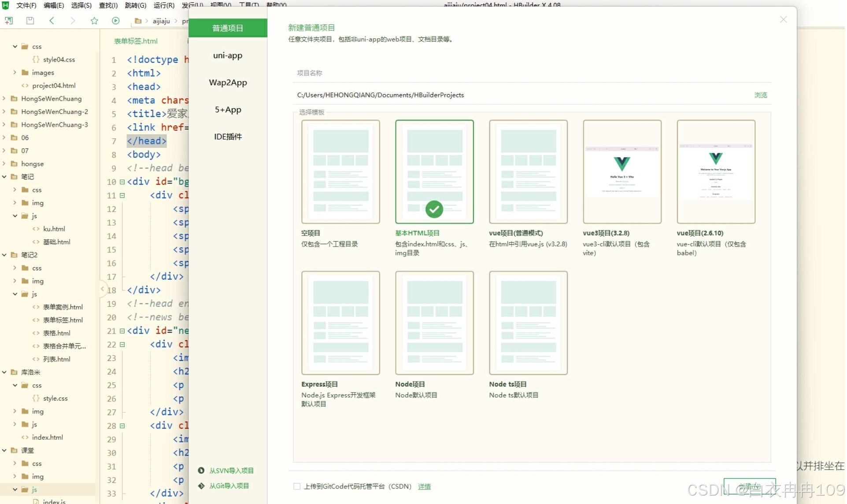The width and height of the screenshot is (847, 504).
Task: Click the run play toolbar icon
Action: [x=116, y=21]
